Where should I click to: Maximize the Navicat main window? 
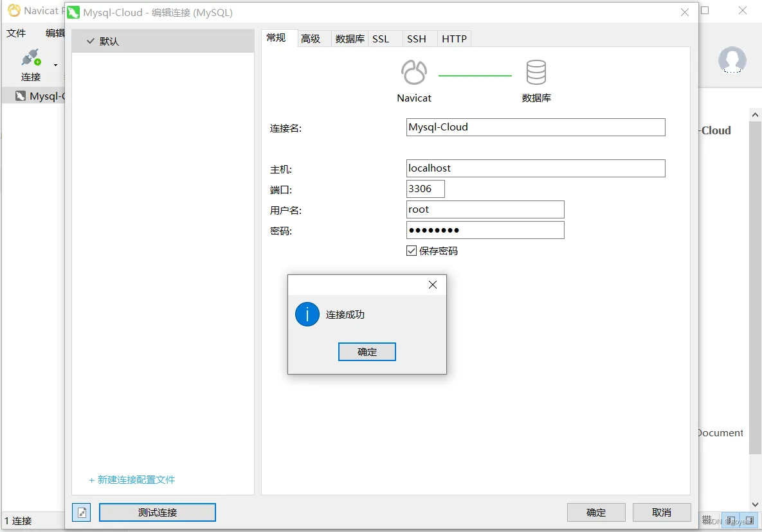pyautogui.click(x=705, y=10)
